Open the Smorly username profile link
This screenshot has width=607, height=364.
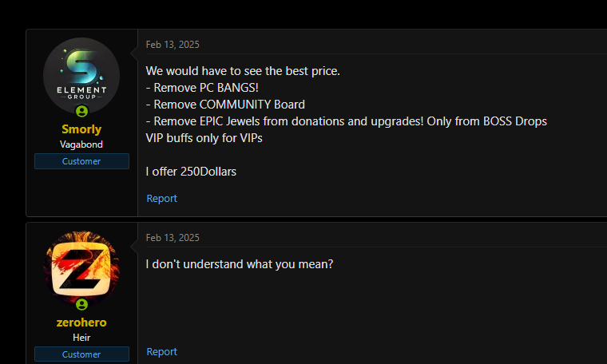tap(81, 129)
